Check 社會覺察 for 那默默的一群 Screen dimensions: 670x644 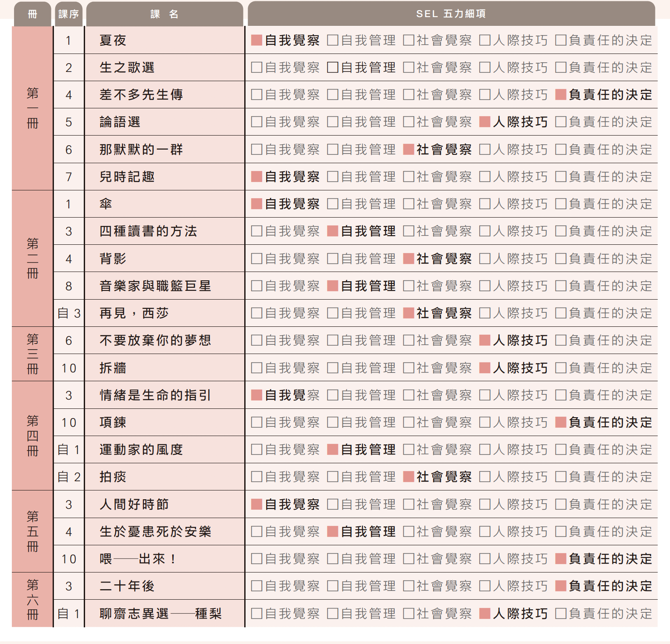pos(408,149)
